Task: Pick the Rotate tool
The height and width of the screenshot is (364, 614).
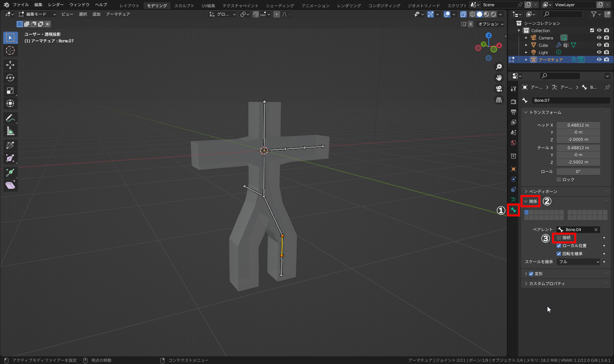Action: (x=10, y=78)
